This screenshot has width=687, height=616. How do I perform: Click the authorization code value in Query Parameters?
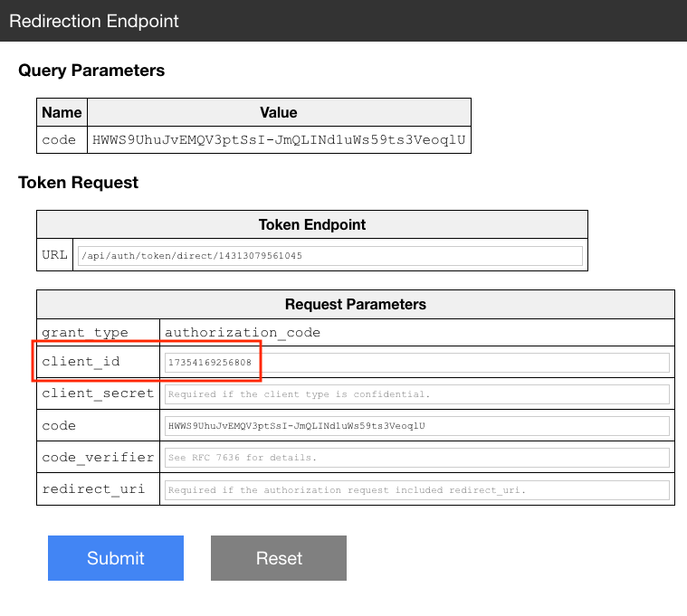point(279,140)
